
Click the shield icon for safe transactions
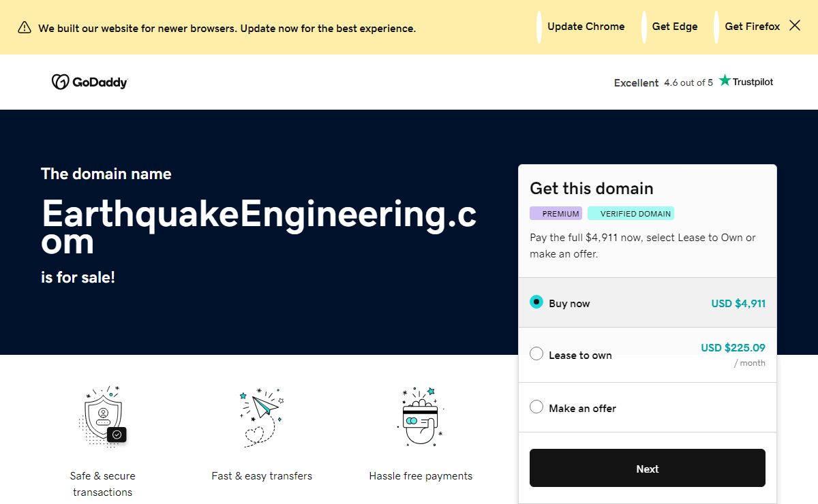tap(103, 417)
